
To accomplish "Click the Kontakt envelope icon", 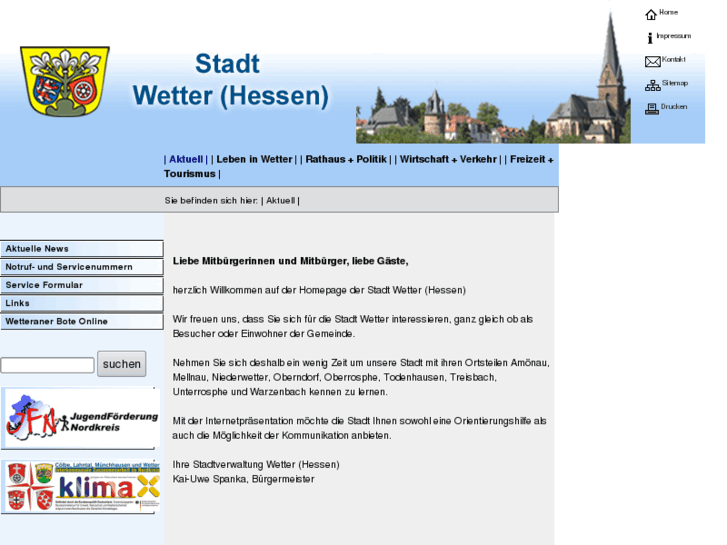I will tap(652, 61).
